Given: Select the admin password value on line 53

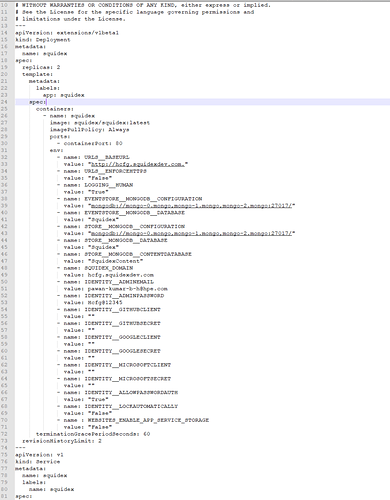Looking at the screenshot, I should coord(105,303).
